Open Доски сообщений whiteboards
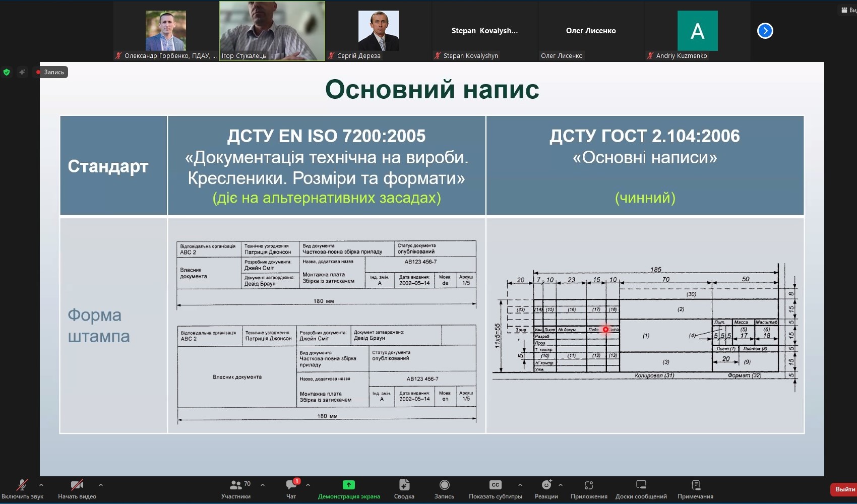This screenshot has width=857, height=504. [641, 489]
